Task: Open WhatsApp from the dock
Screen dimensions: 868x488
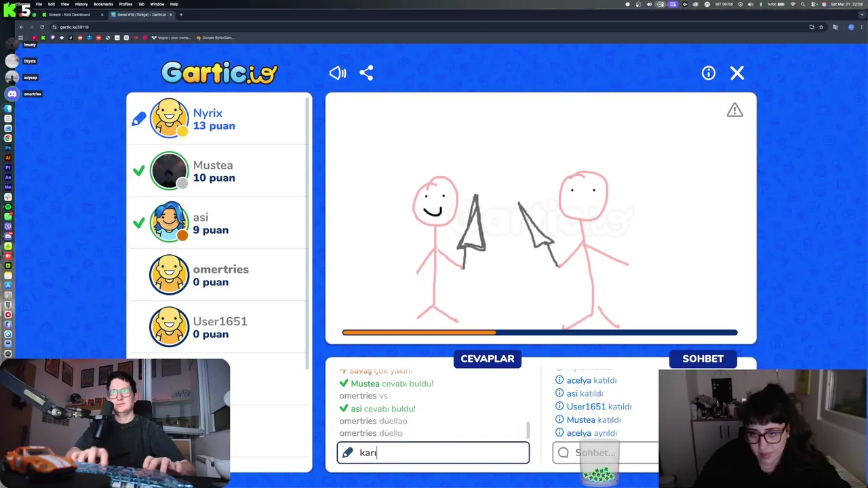Action: (x=8, y=216)
